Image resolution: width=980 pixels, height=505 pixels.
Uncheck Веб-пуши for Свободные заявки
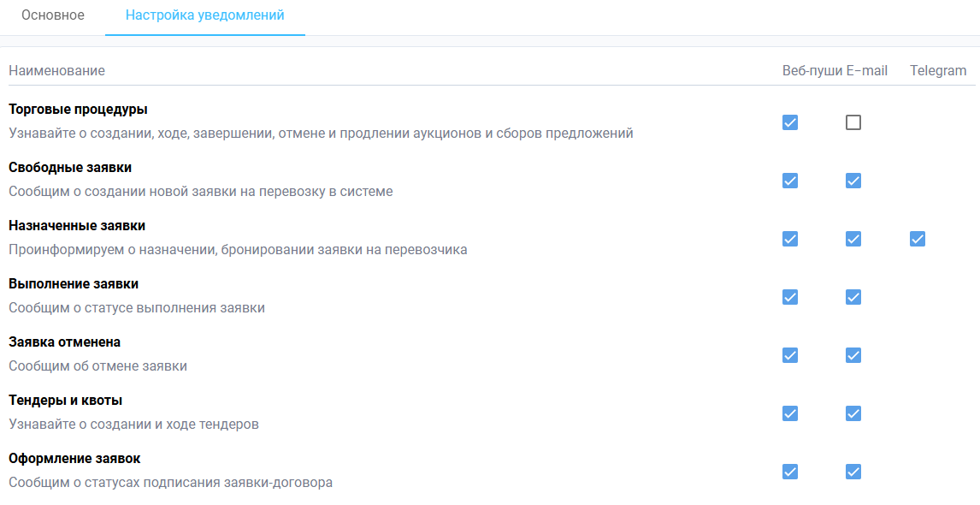[789, 181]
